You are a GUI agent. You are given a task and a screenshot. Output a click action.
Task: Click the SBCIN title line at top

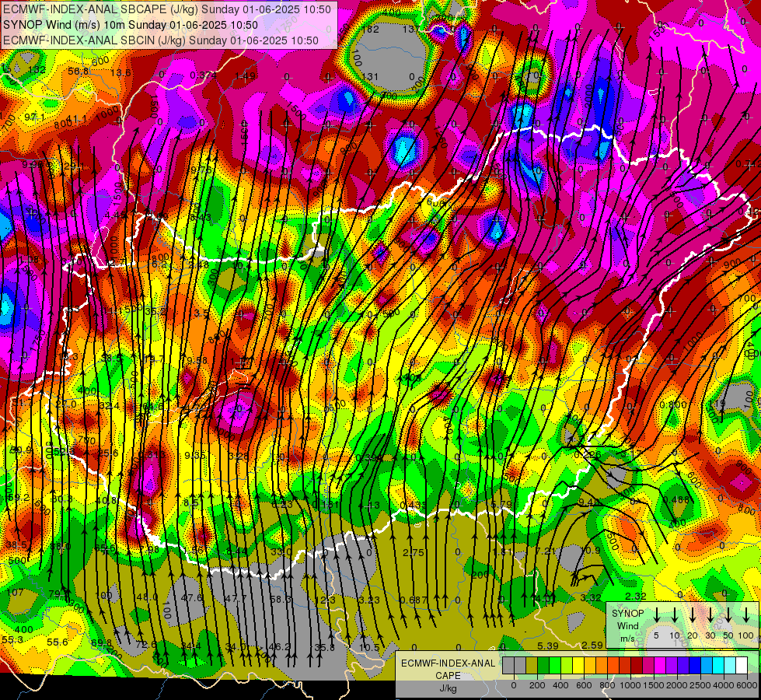point(161,40)
